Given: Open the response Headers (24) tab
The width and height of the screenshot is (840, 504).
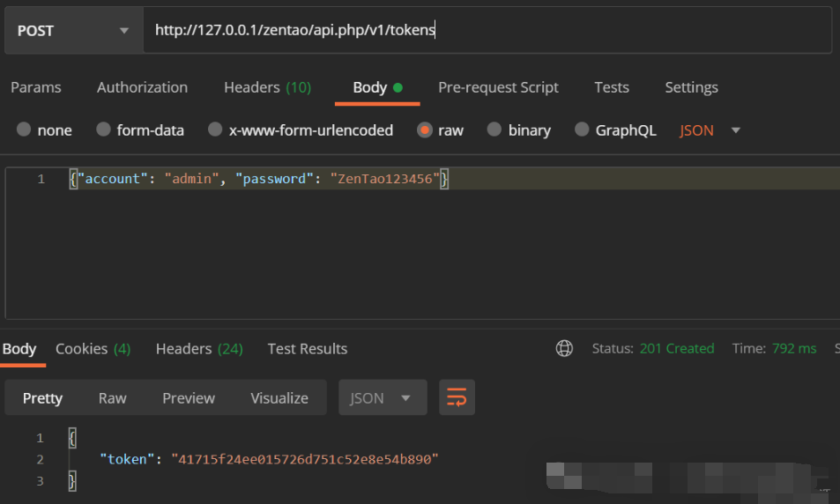Looking at the screenshot, I should (x=199, y=349).
